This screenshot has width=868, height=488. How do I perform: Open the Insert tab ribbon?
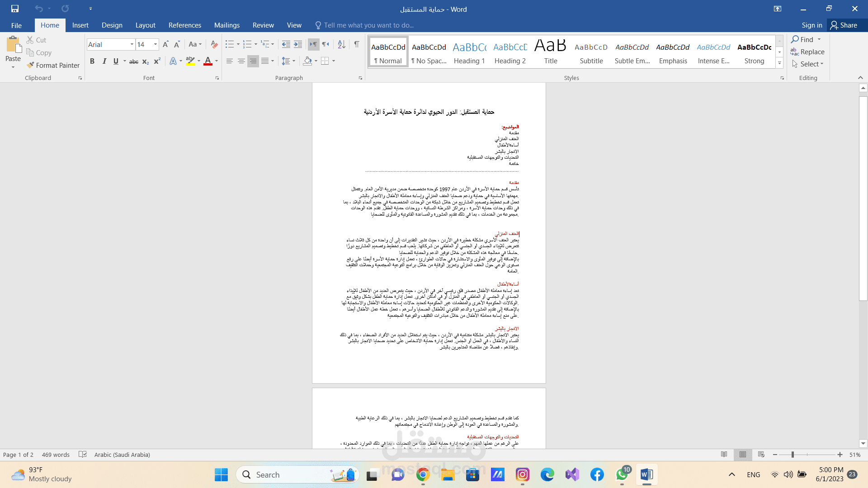point(80,25)
